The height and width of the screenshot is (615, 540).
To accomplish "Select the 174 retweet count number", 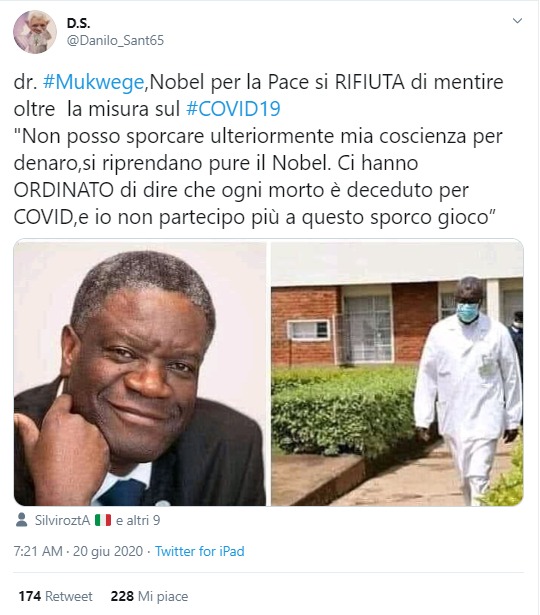I will click(30, 597).
